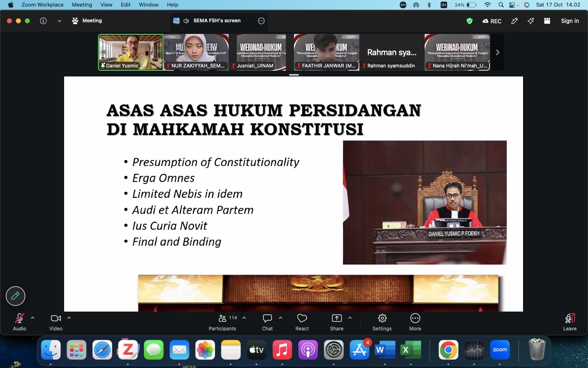This screenshot has width=588, height=368.
Task: Expand the dropdown chevron beside meeting info
Action: 60,21
